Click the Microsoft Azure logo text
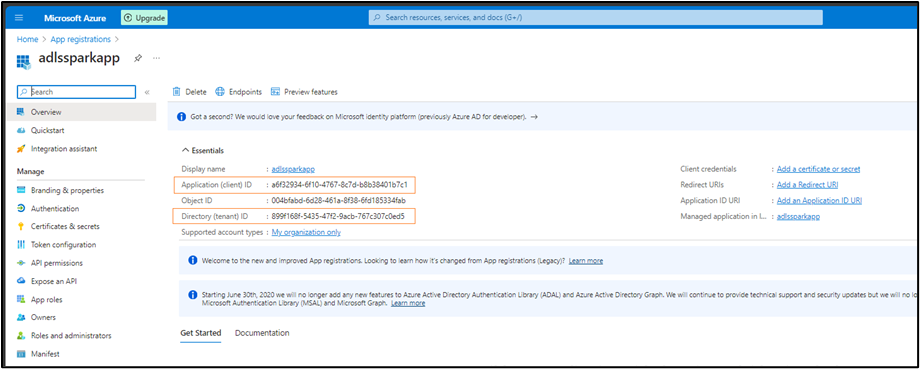The width and height of the screenshot is (920, 369). (x=75, y=18)
